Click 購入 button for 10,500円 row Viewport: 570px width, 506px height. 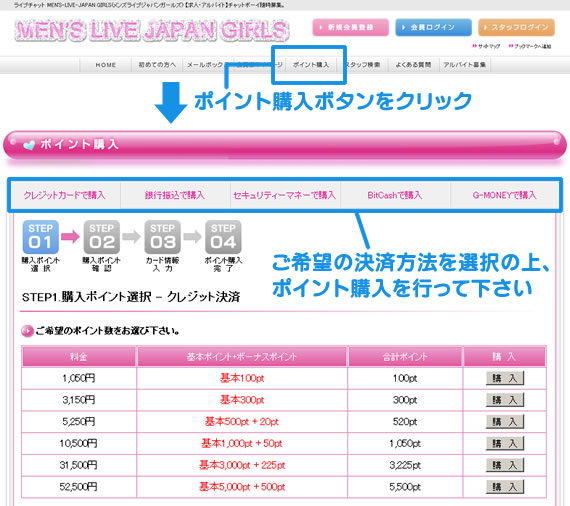[x=505, y=443]
